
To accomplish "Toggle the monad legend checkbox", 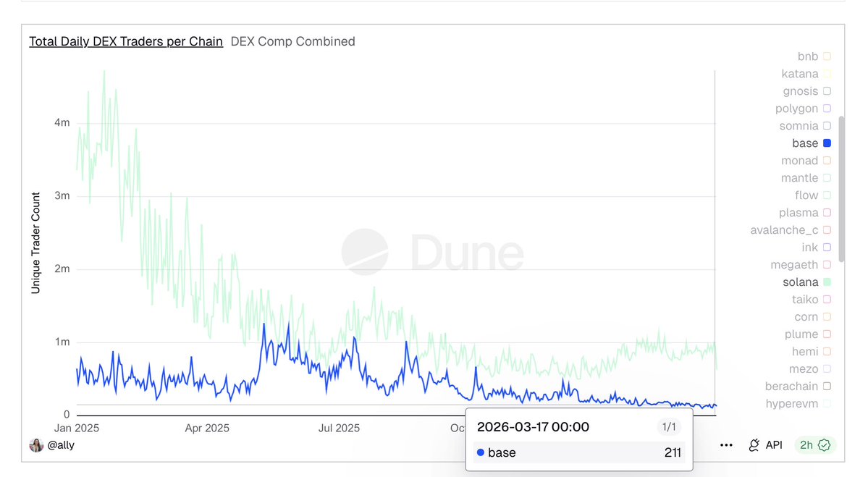I will 827,161.
